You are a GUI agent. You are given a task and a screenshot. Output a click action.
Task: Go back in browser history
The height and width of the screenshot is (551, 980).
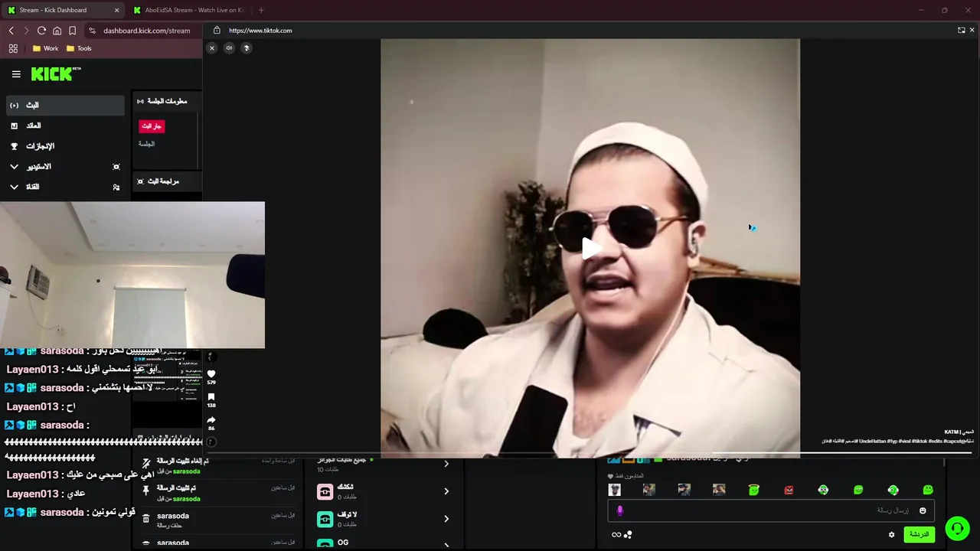(x=11, y=31)
